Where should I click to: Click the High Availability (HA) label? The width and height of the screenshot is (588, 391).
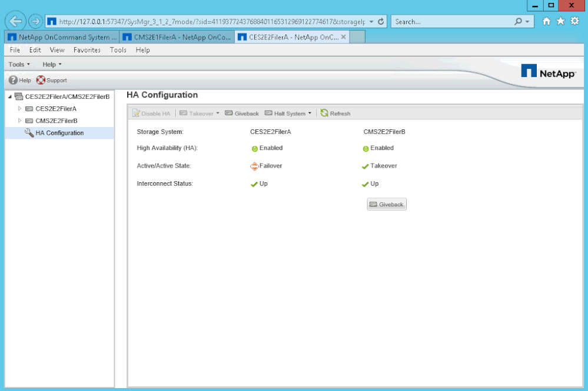pyautogui.click(x=167, y=148)
